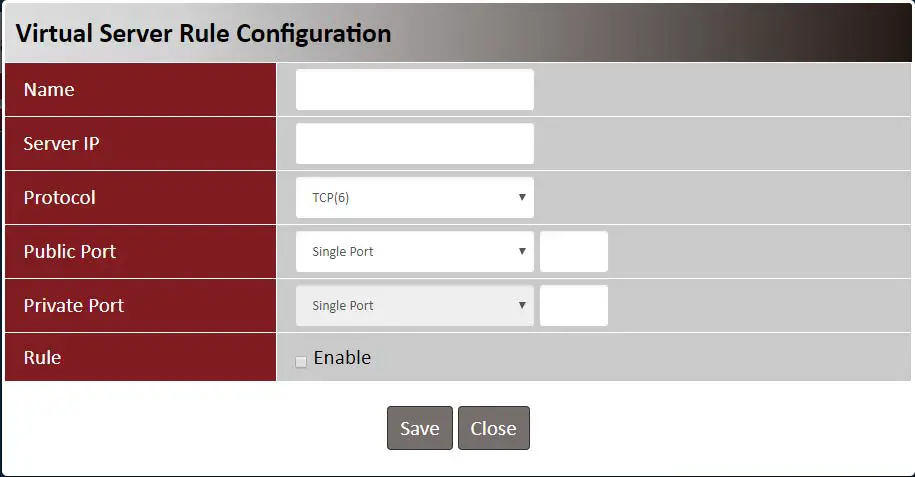
Task: Open the Private Port Single Port dropdown
Action: point(414,306)
